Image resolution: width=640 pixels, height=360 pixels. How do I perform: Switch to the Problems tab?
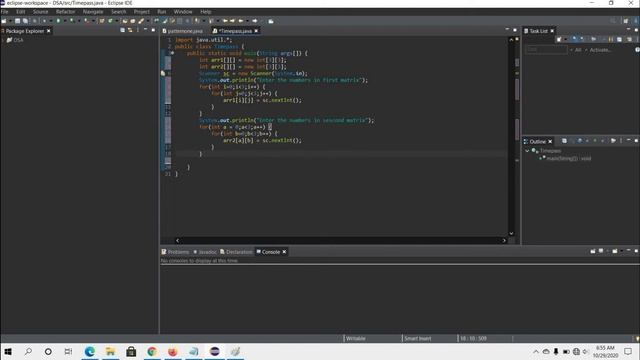pos(176,252)
